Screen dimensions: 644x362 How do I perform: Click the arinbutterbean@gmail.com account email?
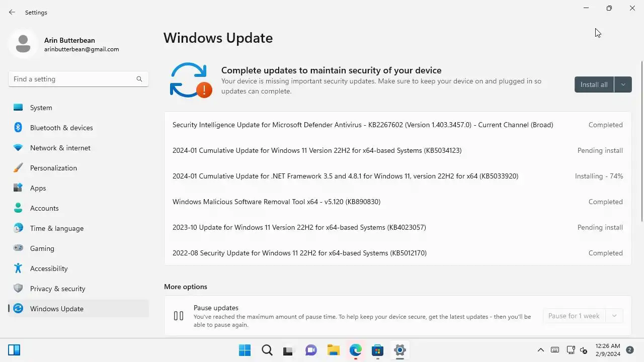tap(82, 49)
